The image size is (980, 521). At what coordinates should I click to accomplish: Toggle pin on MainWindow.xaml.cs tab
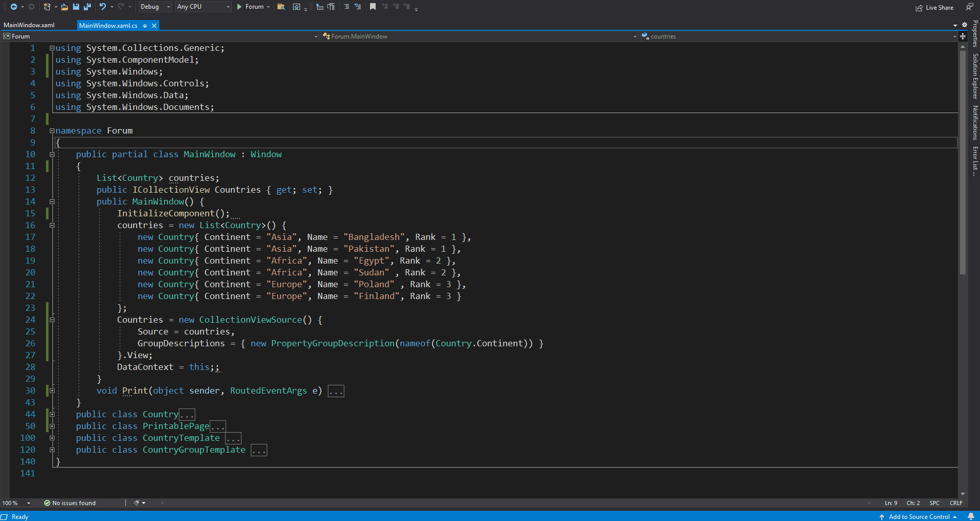pyautogui.click(x=145, y=25)
